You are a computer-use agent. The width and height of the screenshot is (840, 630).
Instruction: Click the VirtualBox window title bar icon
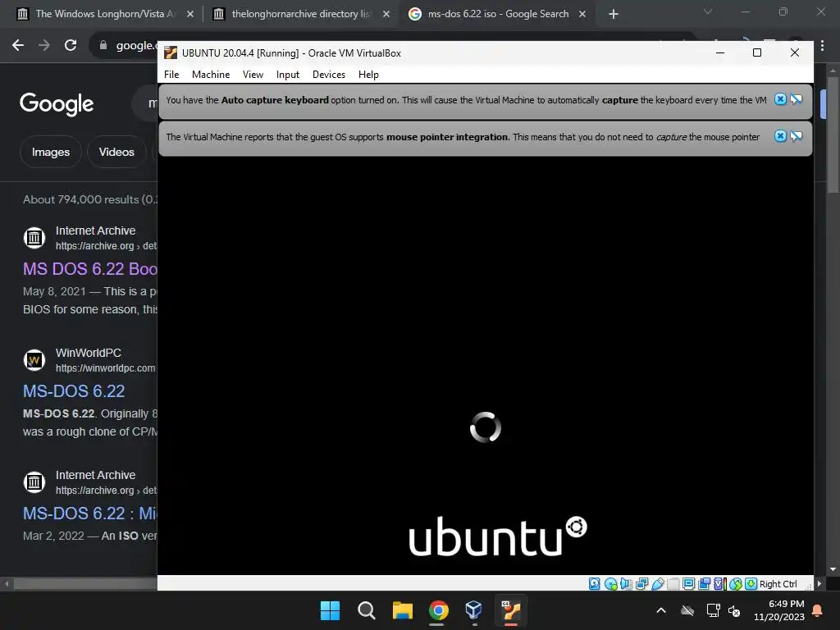[x=171, y=52]
